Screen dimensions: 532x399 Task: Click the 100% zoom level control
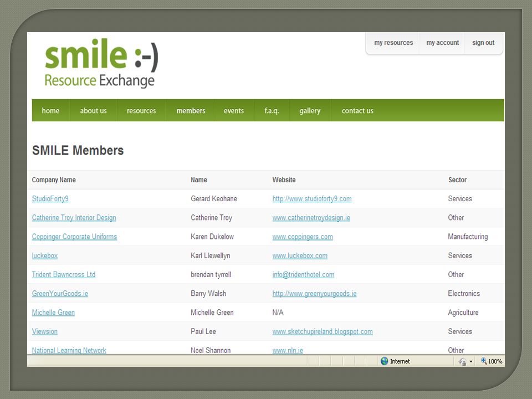[x=492, y=361]
